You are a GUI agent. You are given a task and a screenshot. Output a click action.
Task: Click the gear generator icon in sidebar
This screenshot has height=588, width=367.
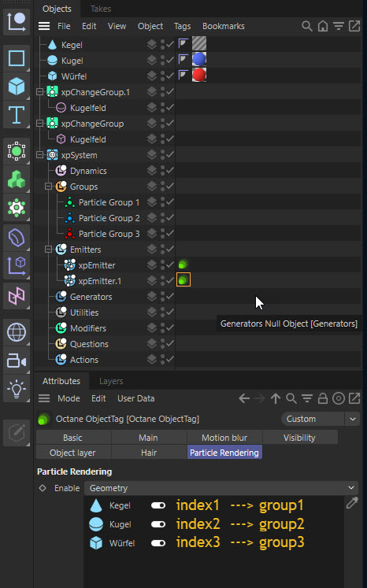pyautogui.click(x=17, y=207)
